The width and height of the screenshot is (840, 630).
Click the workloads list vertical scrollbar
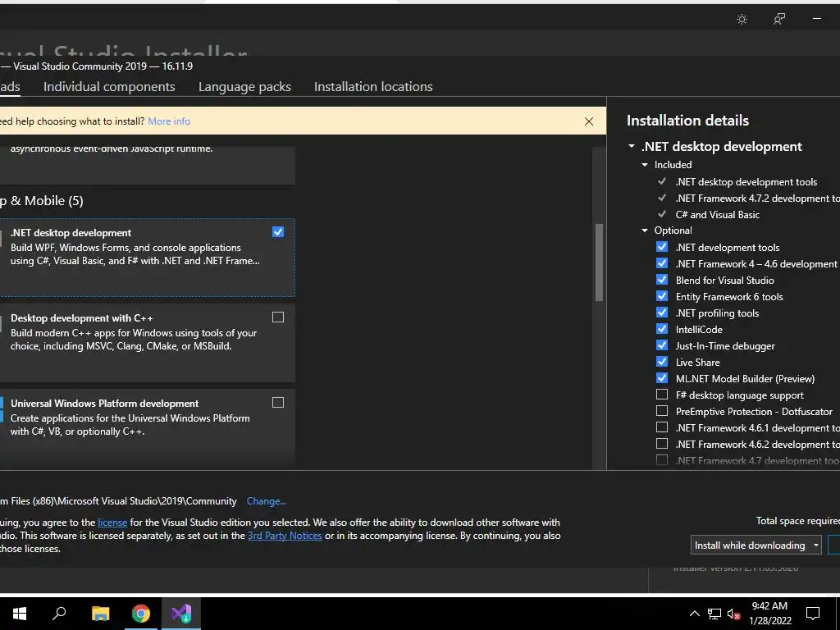pyautogui.click(x=599, y=262)
